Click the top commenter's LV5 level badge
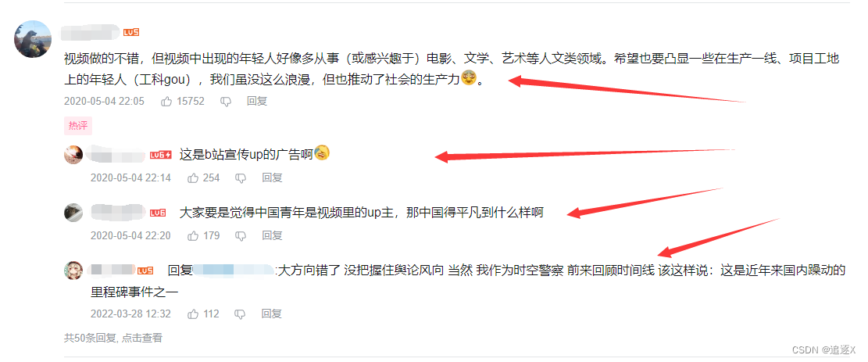This screenshot has width=868, height=362. coord(131,33)
